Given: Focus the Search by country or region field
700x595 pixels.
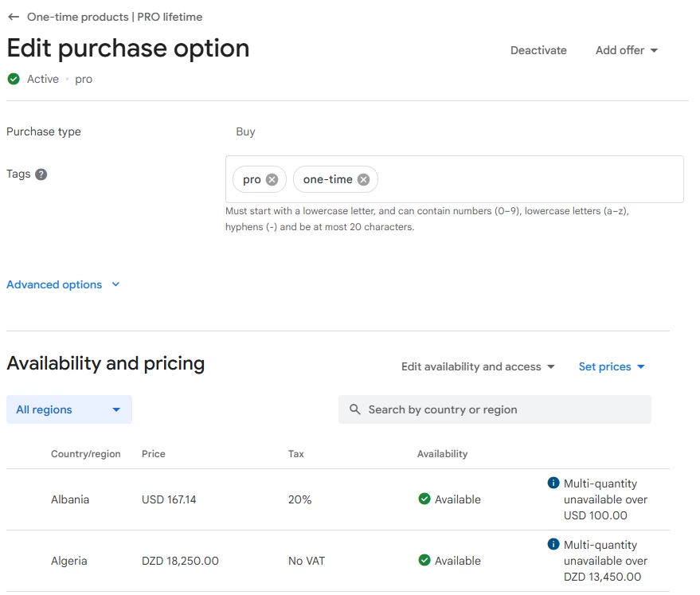Looking at the screenshot, I should (x=503, y=409).
